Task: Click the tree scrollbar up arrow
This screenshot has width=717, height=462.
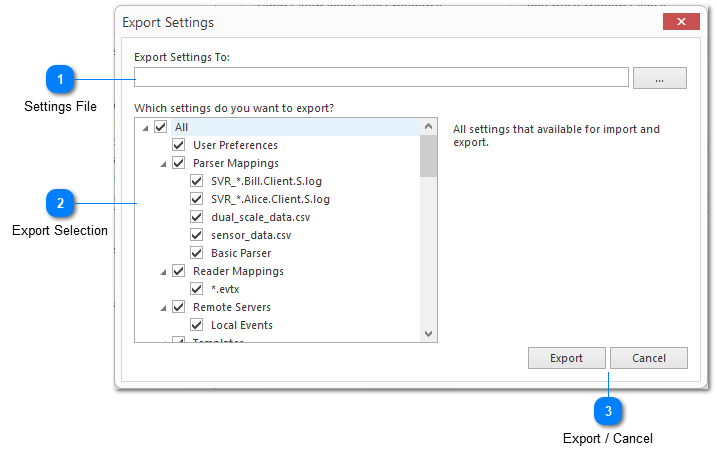Action: point(428,126)
